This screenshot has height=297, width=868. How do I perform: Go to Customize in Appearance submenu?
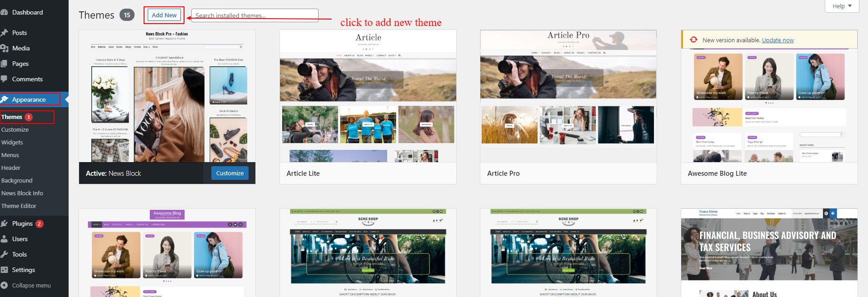click(x=15, y=130)
